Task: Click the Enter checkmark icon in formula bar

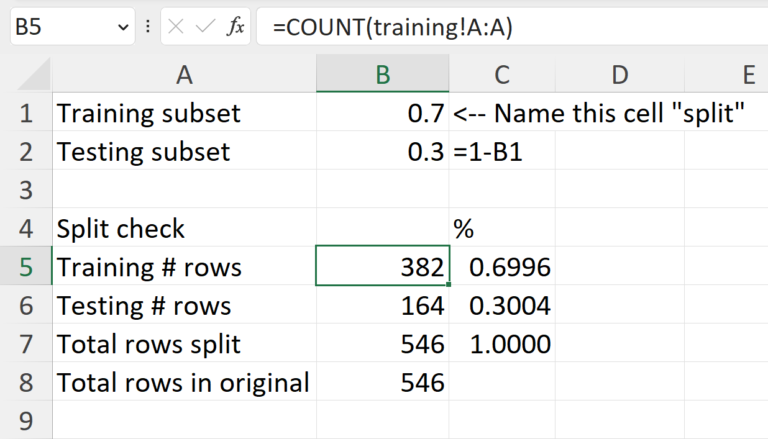Action: coord(206,28)
